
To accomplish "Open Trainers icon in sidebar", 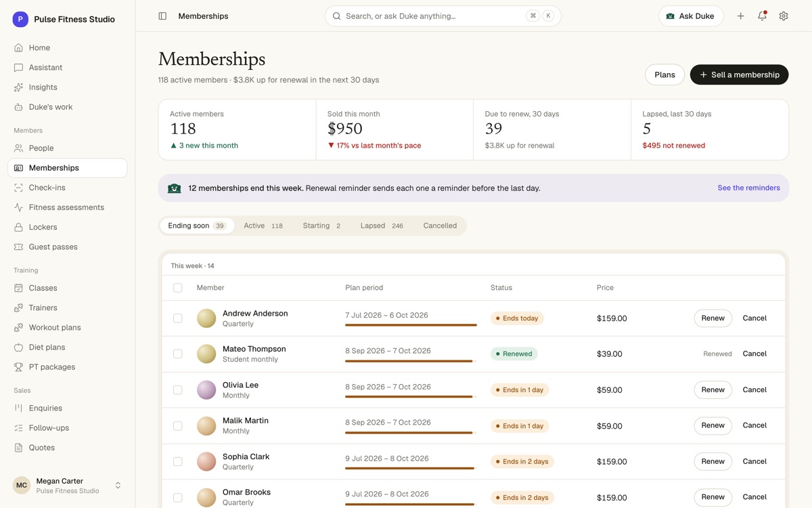I will pyautogui.click(x=18, y=308).
